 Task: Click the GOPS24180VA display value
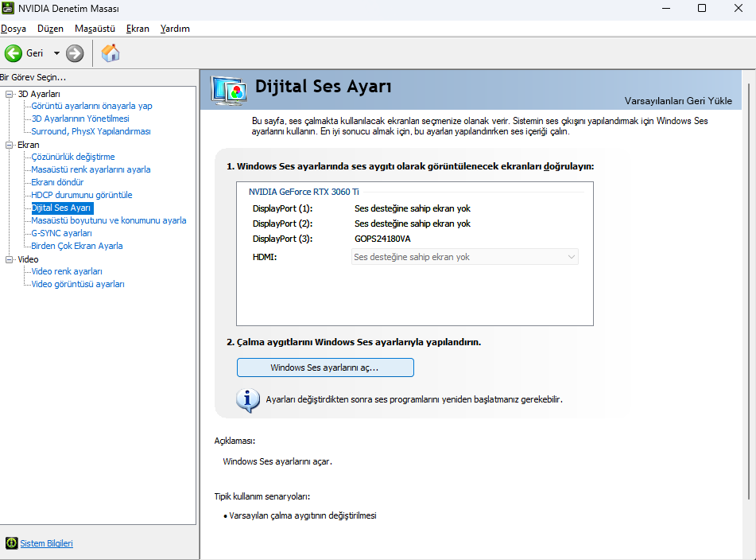point(382,239)
